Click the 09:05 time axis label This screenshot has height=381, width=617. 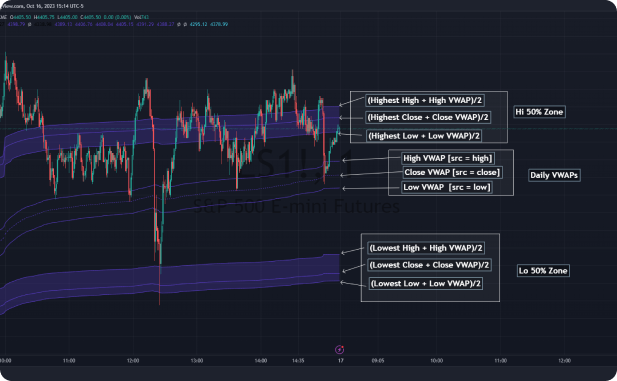(x=378, y=361)
